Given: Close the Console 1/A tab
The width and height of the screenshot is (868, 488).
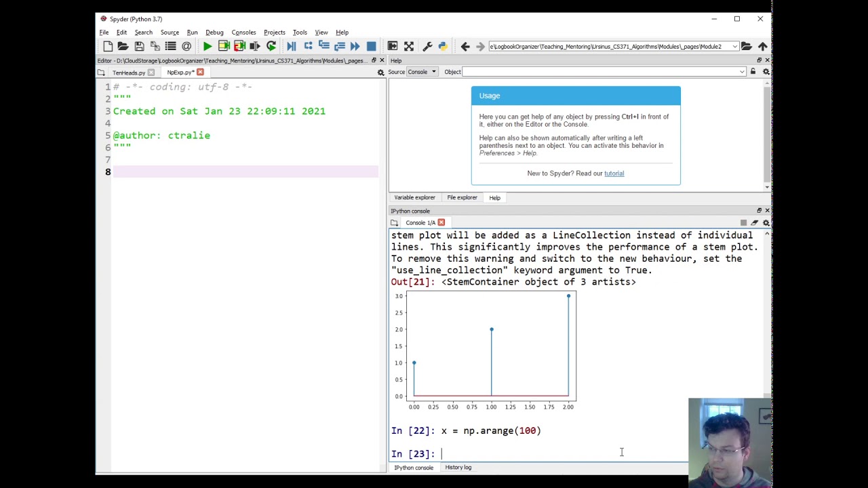Looking at the screenshot, I should 441,222.
